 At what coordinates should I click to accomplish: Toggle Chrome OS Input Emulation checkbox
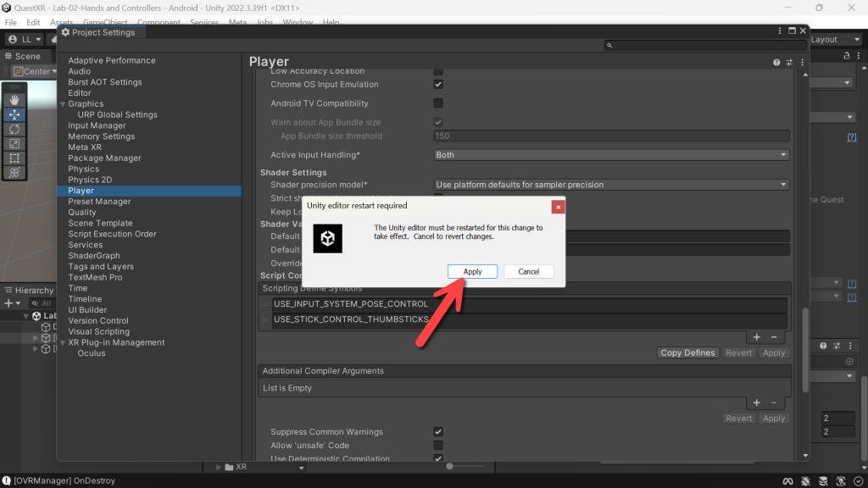coord(438,85)
